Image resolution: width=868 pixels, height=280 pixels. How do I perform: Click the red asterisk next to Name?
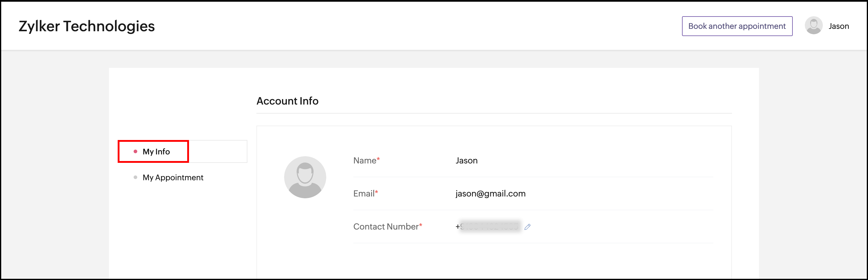pos(378,159)
